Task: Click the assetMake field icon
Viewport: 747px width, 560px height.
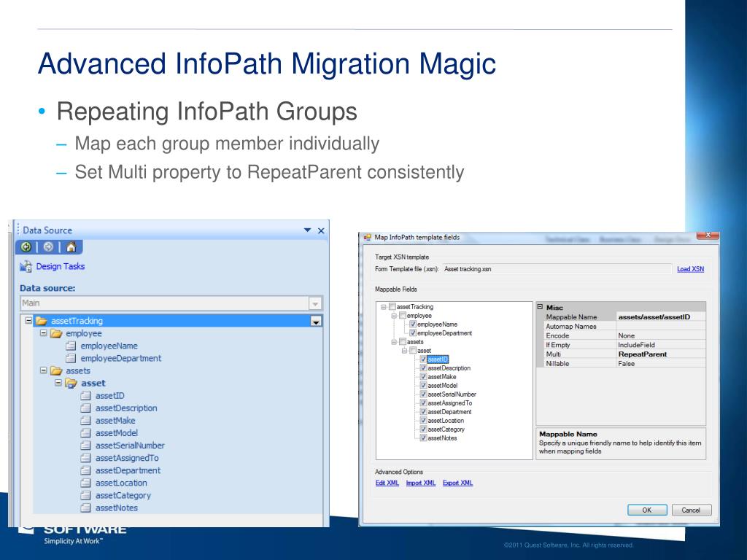Action: (x=86, y=420)
